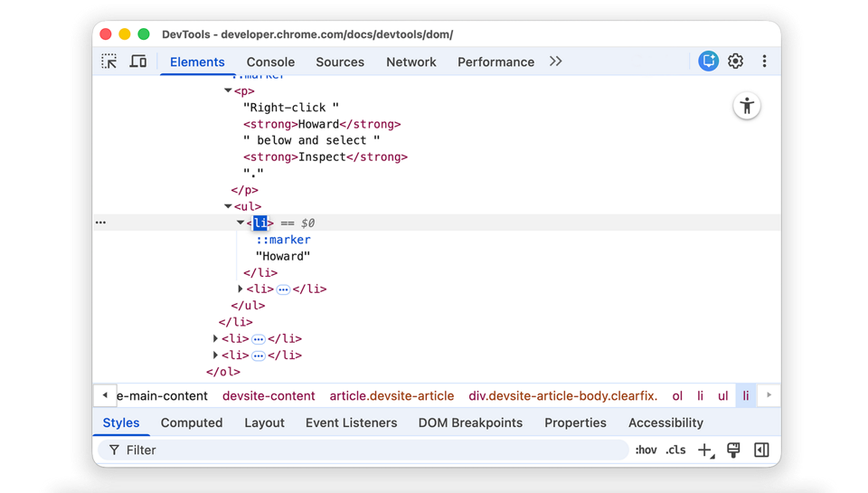
Task: Click the macOS green fullscreen window button
Action: pos(144,34)
